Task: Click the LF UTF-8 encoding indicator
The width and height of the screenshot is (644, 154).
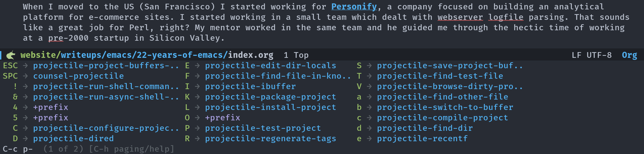Action: 592,55
